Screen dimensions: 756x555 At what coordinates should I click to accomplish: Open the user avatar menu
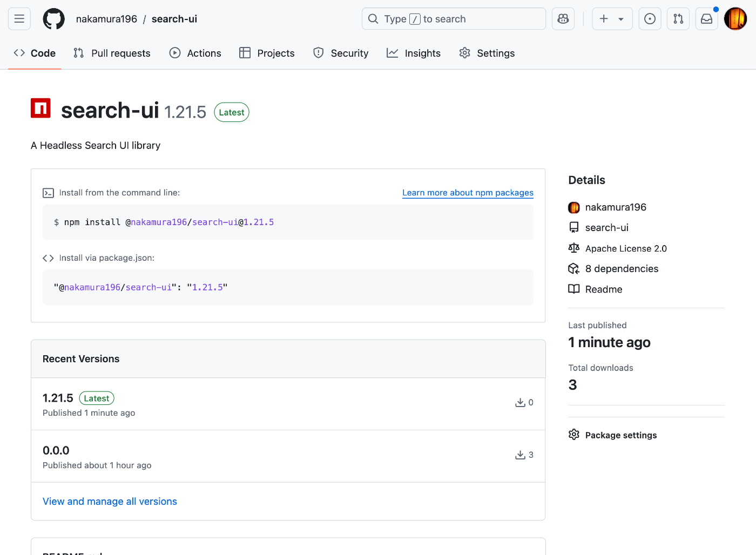coord(735,19)
